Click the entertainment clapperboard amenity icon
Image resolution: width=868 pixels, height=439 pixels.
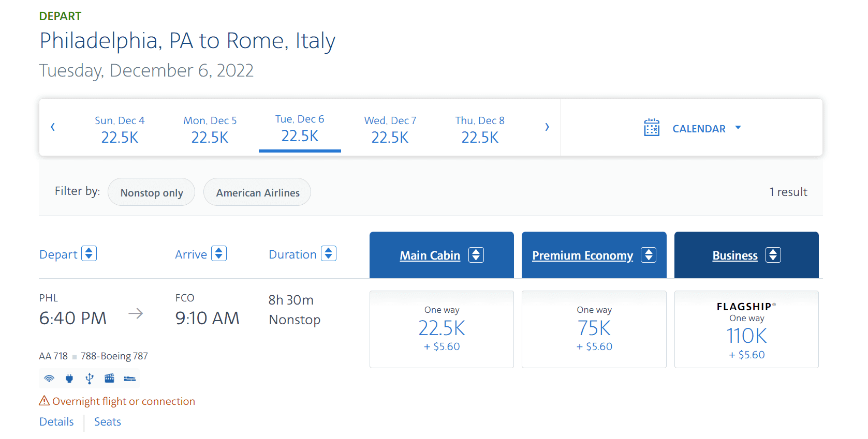(109, 378)
